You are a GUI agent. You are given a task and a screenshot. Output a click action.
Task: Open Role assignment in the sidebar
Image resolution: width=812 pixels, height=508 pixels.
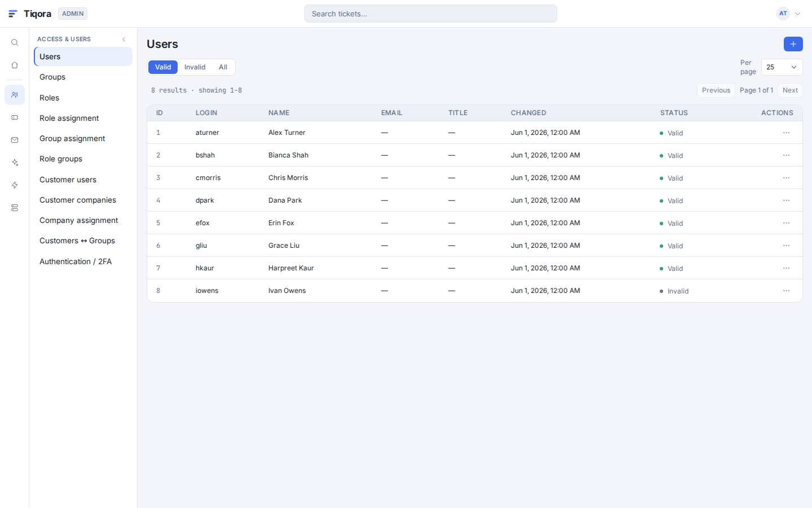83,118
